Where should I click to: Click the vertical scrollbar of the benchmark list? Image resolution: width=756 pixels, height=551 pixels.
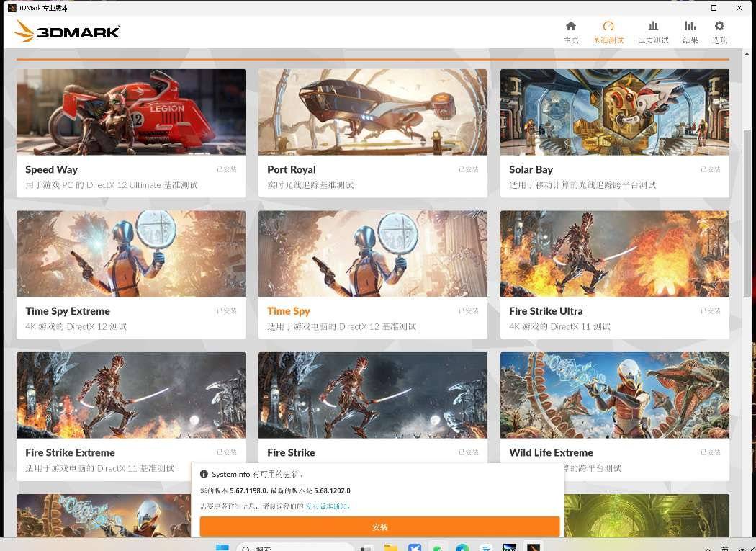pos(747,212)
